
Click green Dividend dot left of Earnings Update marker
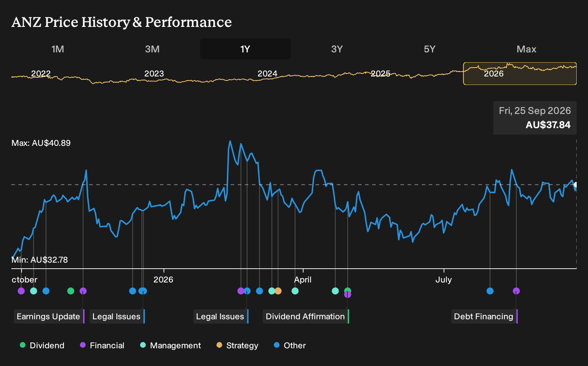pyautogui.click(x=71, y=291)
